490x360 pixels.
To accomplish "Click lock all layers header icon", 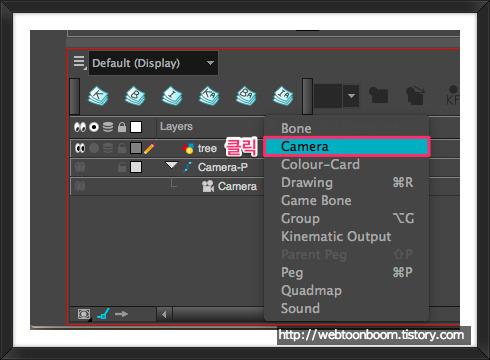I will [x=122, y=127].
